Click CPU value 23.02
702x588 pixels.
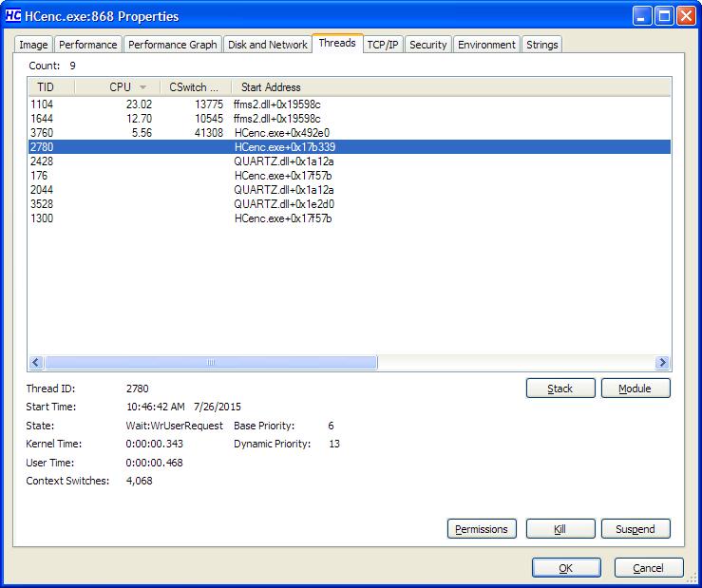(139, 104)
